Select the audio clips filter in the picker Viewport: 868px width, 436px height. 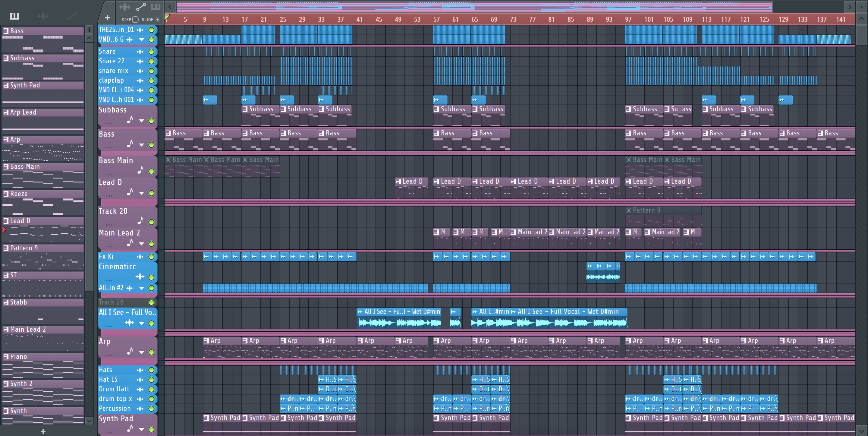point(43,16)
